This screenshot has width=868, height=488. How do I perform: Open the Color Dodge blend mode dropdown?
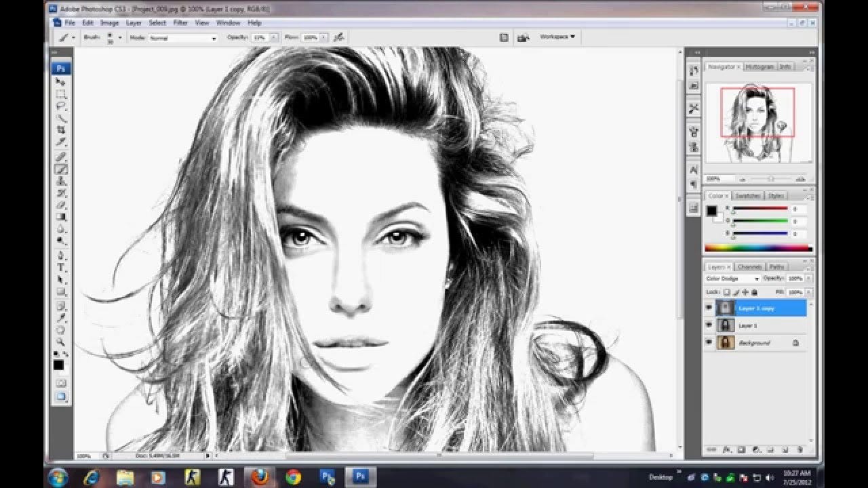(x=756, y=277)
